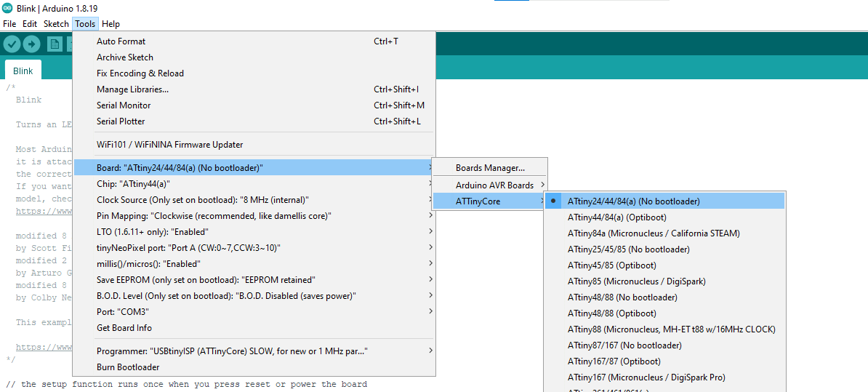
Task: Click Burn Bootloader
Action: tap(254, 367)
